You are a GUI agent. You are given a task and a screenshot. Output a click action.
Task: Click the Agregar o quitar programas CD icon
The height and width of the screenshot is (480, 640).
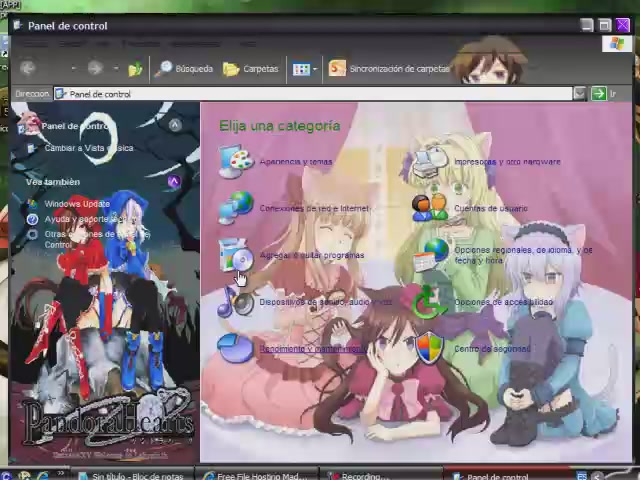tap(236, 255)
